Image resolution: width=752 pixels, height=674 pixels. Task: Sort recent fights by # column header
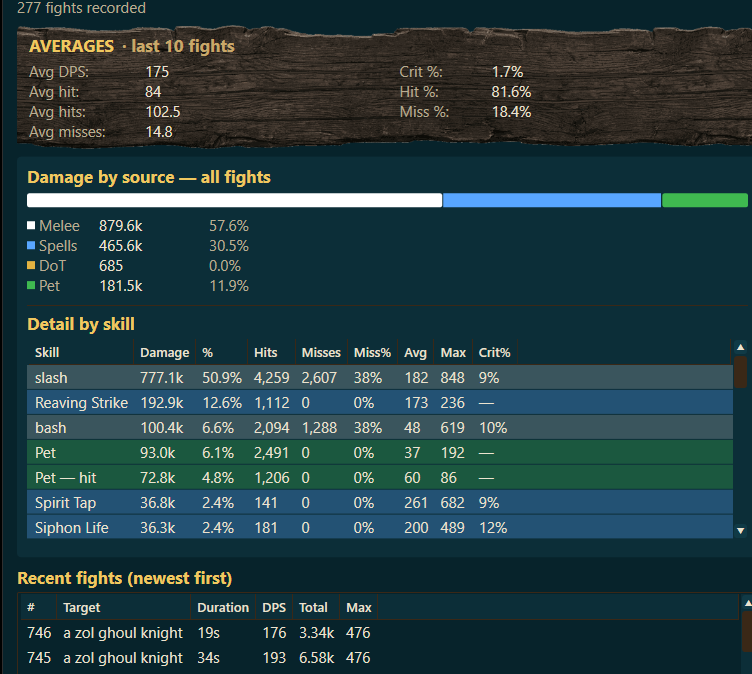pyautogui.click(x=38, y=607)
